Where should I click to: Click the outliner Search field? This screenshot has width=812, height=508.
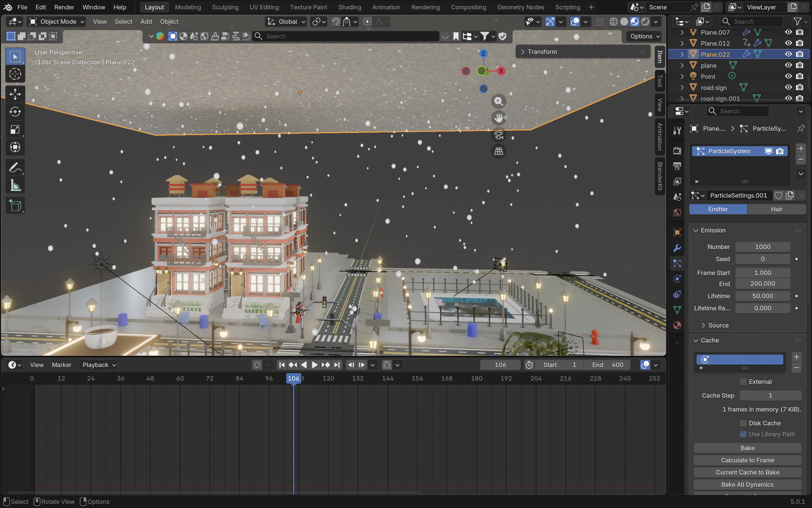(751, 22)
